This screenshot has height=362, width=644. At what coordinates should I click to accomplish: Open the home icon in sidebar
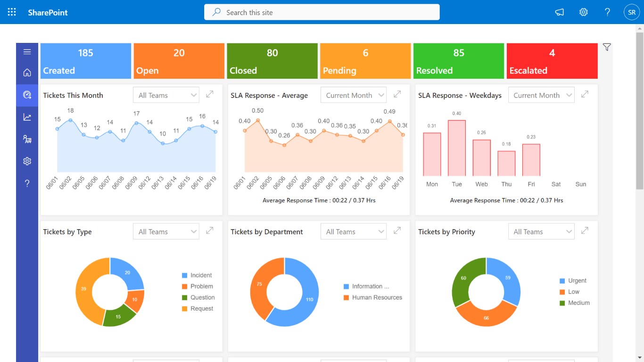[x=27, y=73]
